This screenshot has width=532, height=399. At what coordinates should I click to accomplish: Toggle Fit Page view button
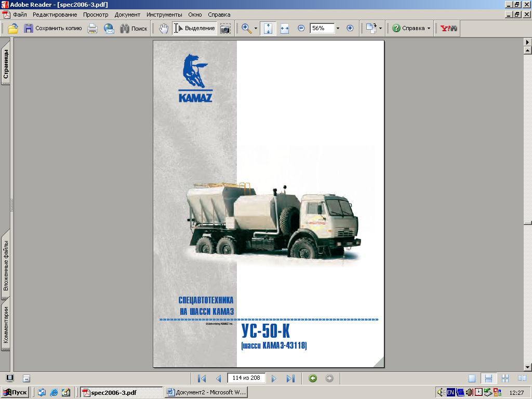268,29
